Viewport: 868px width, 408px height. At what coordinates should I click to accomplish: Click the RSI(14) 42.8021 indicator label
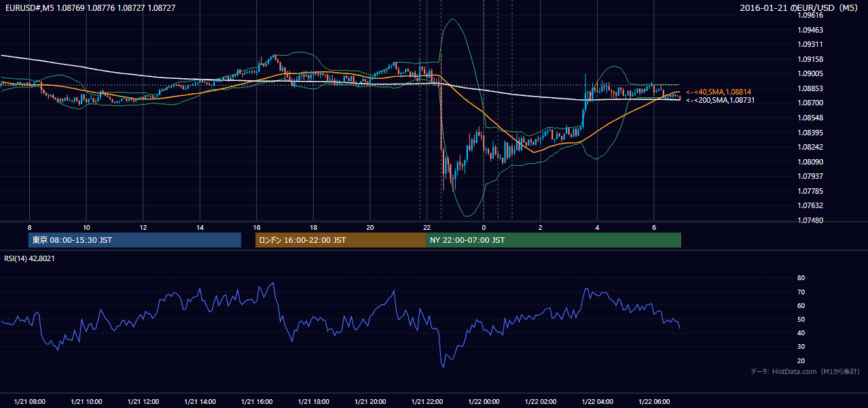tap(29, 258)
